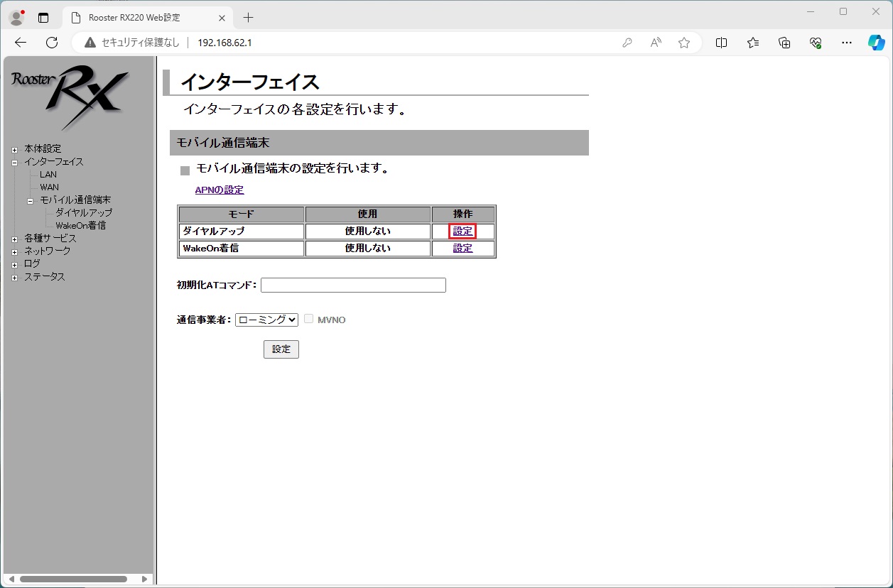Collapse the インターフェイス tree node
Image resolution: width=893 pixels, height=588 pixels.
click(14, 162)
